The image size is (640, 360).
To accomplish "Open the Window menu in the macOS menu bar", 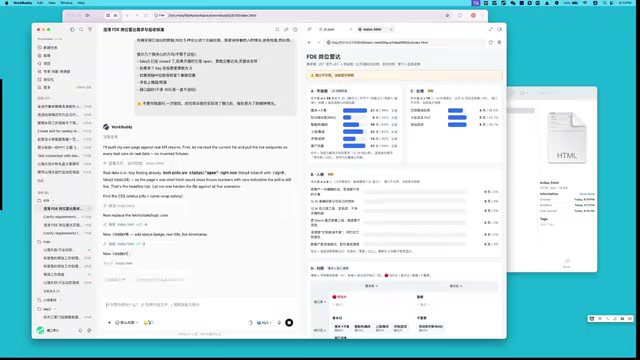I will [x=67, y=2].
